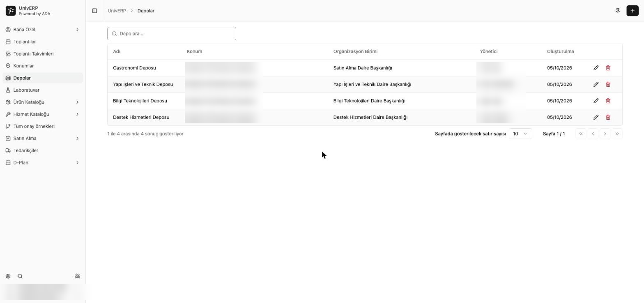The width and height of the screenshot is (644, 303).
Task: Open Tüm onay örnekleri page
Action: click(x=43, y=126)
